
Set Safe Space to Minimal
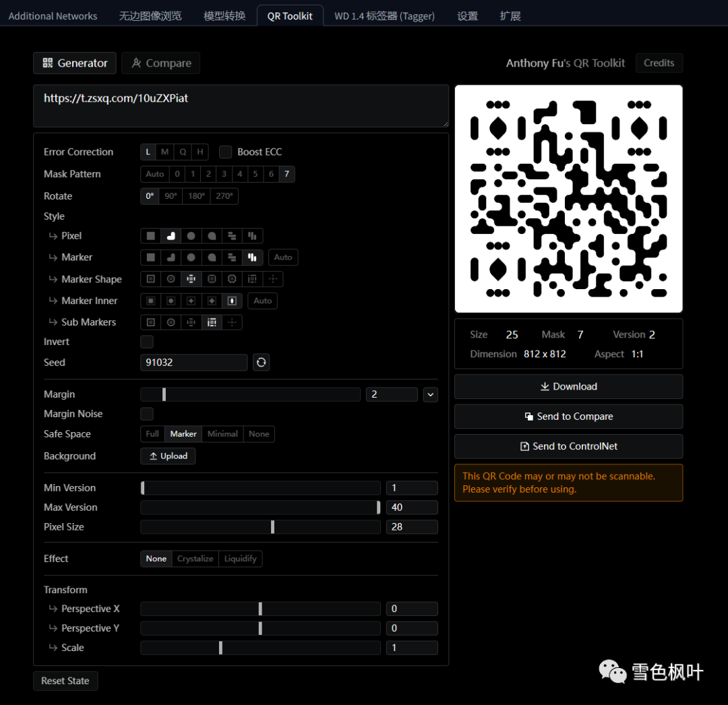222,434
